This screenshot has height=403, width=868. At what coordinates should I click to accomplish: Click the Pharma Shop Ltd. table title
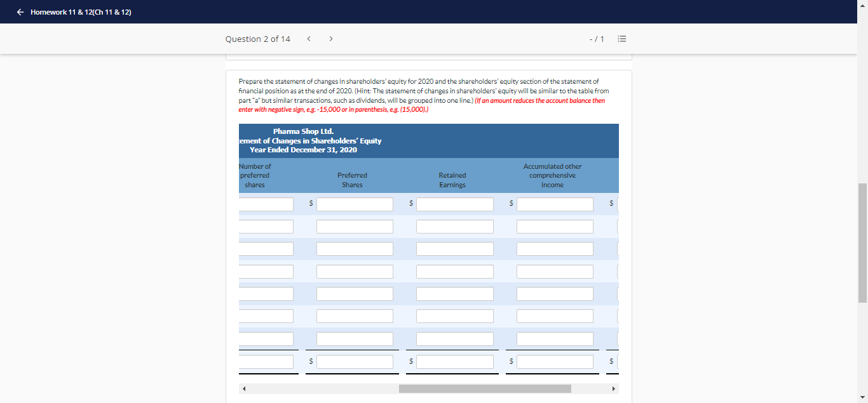(x=303, y=131)
